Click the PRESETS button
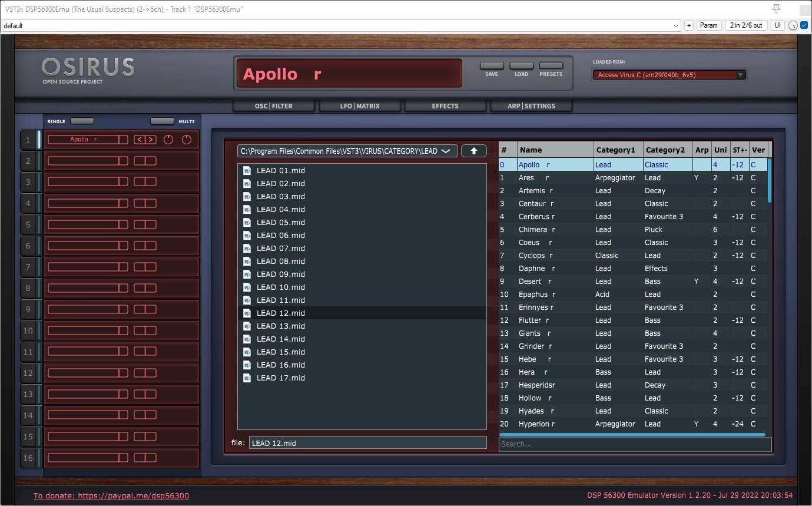 (551, 66)
